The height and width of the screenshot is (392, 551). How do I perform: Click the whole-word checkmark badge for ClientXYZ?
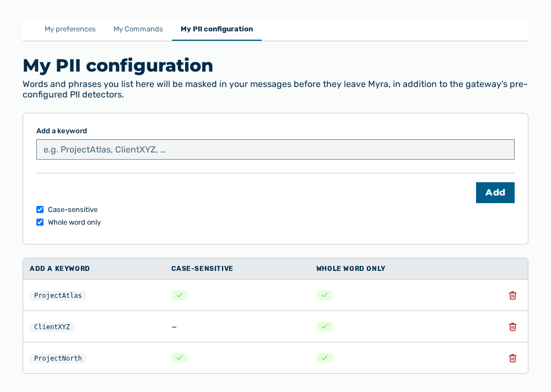pos(325,326)
